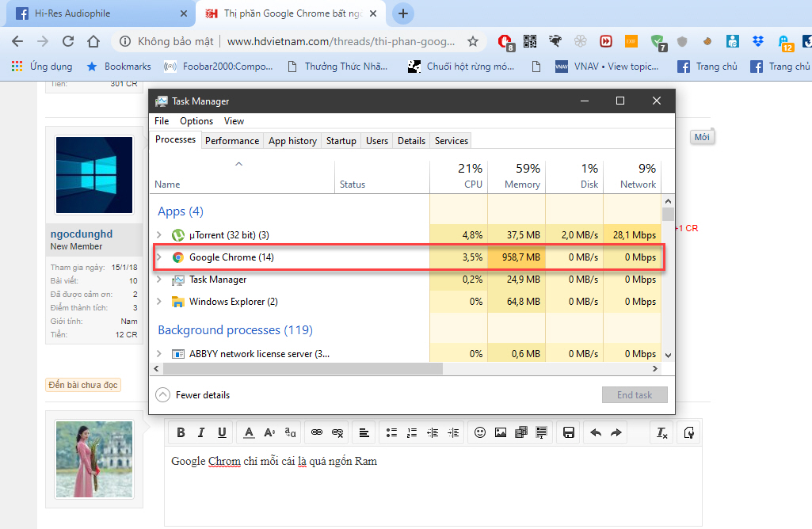Click the ad blocker extension with badge 8
The width and height of the screenshot is (812, 529).
(505, 42)
